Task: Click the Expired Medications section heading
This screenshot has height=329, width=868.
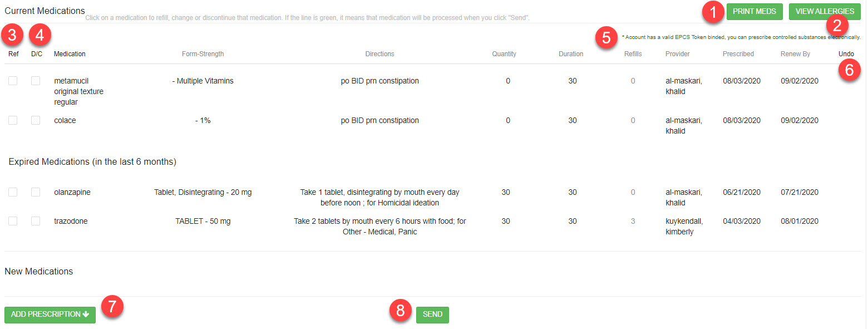Action: click(93, 161)
